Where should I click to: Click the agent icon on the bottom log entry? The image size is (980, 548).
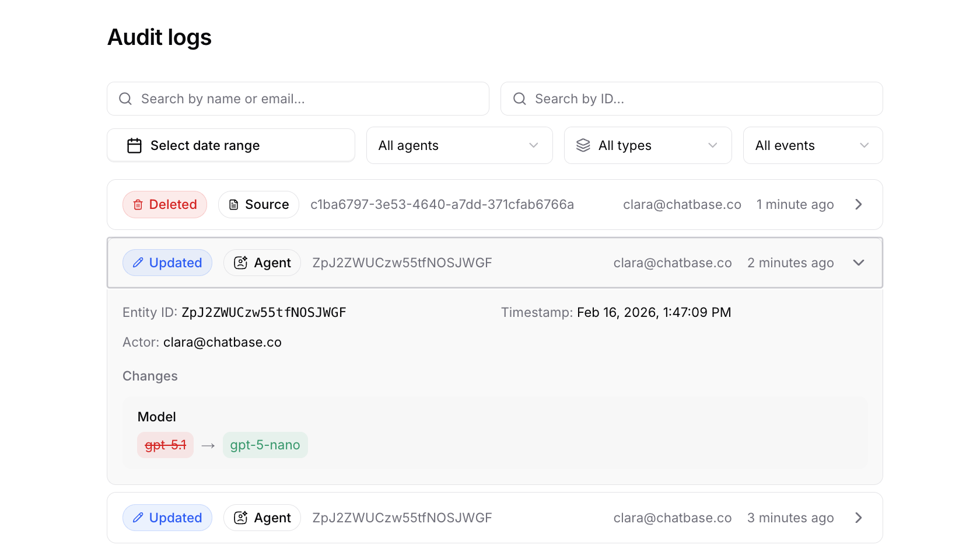[240, 518]
